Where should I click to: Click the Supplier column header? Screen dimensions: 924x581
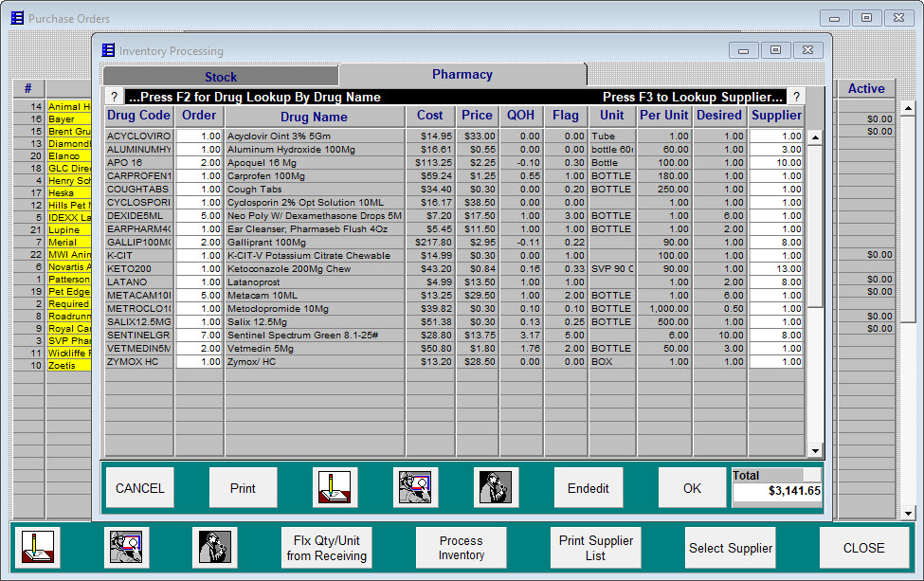click(776, 116)
